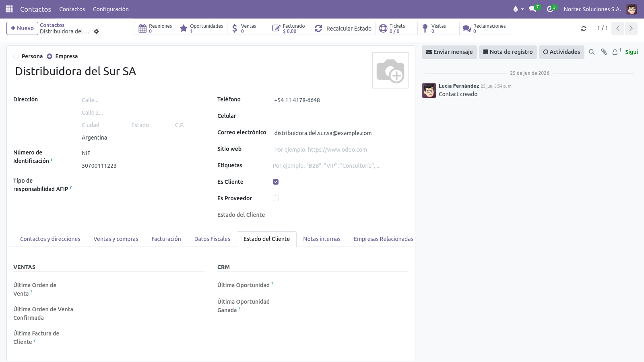
Task: Expand the debug droplet dropdown in the top bar
Action: coord(518,9)
